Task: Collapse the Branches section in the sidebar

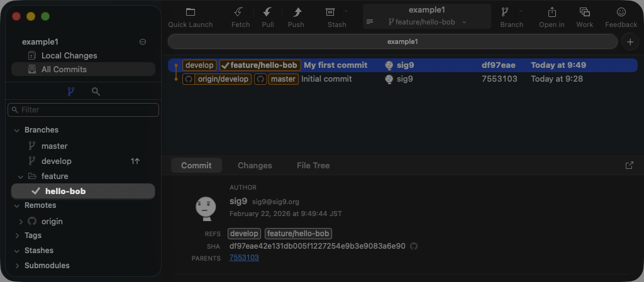Action: (16, 130)
